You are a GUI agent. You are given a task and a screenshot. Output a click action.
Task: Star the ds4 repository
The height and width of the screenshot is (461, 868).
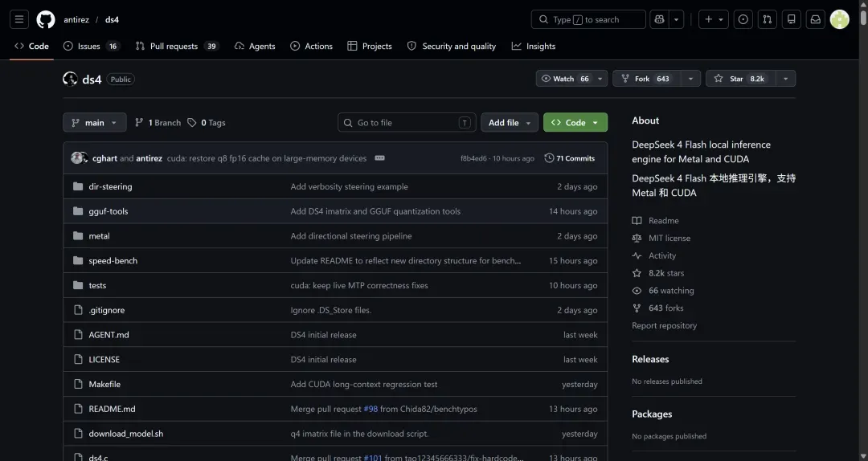click(x=741, y=79)
